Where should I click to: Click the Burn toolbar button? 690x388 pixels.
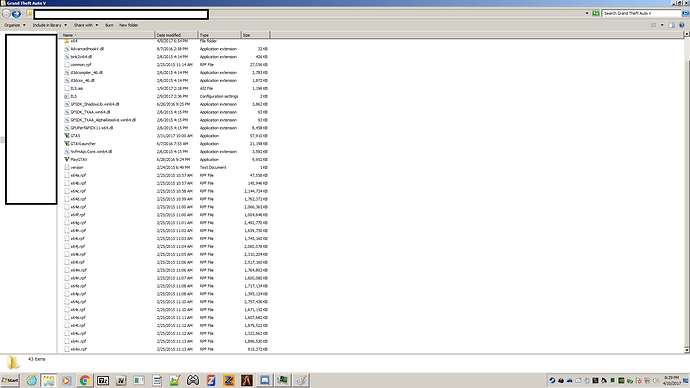pyautogui.click(x=109, y=25)
